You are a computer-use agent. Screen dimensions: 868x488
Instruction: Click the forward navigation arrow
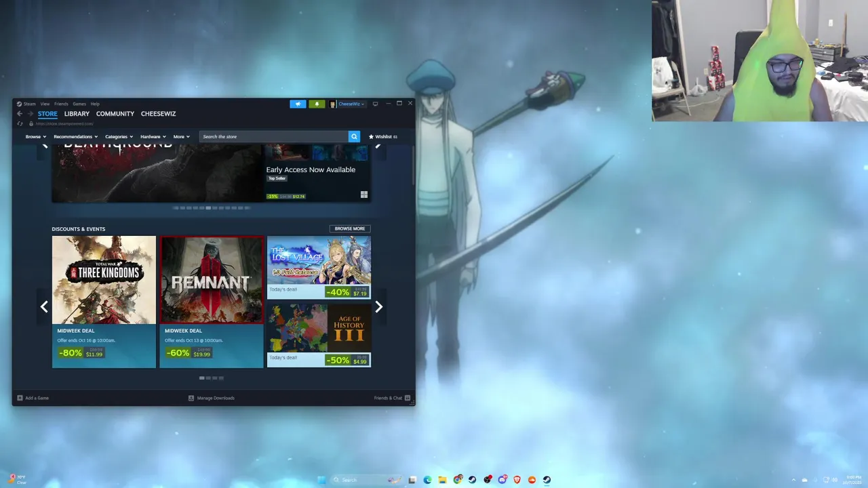click(30, 114)
